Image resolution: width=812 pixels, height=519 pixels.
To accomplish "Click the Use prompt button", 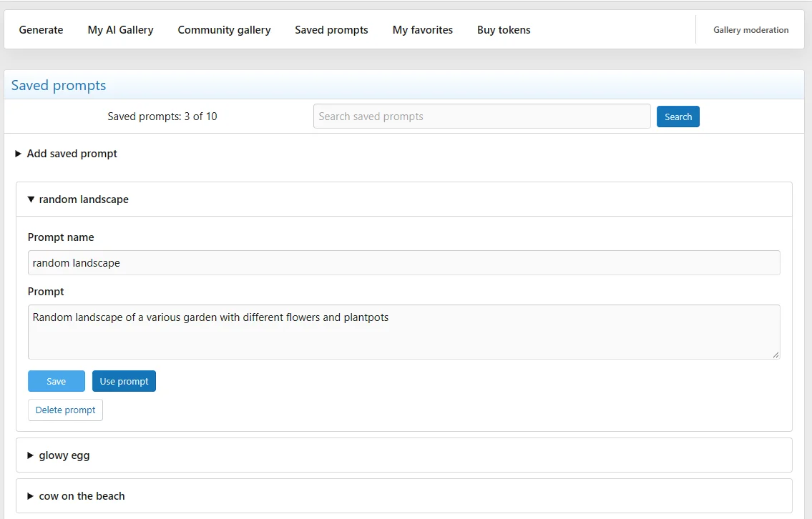I will (124, 381).
